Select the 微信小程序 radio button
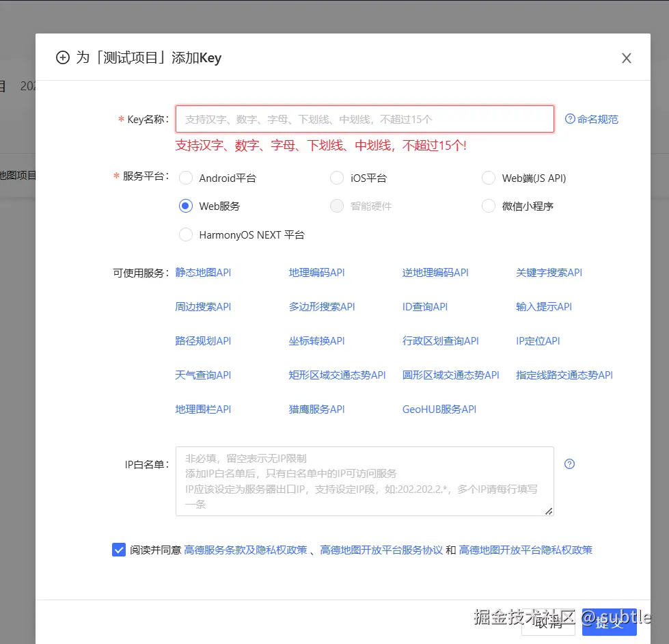The width and height of the screenshot is (669, 644). pyautogui.click(x=488, y=206)
